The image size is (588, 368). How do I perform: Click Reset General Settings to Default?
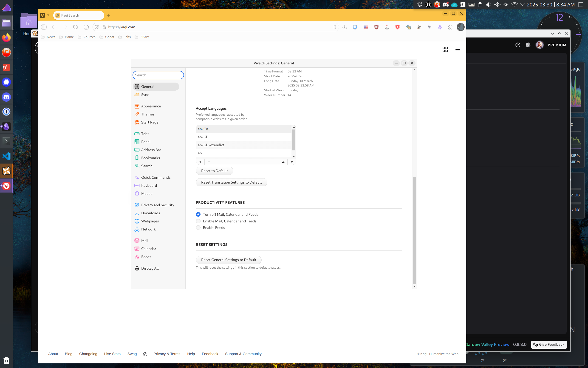229,260
